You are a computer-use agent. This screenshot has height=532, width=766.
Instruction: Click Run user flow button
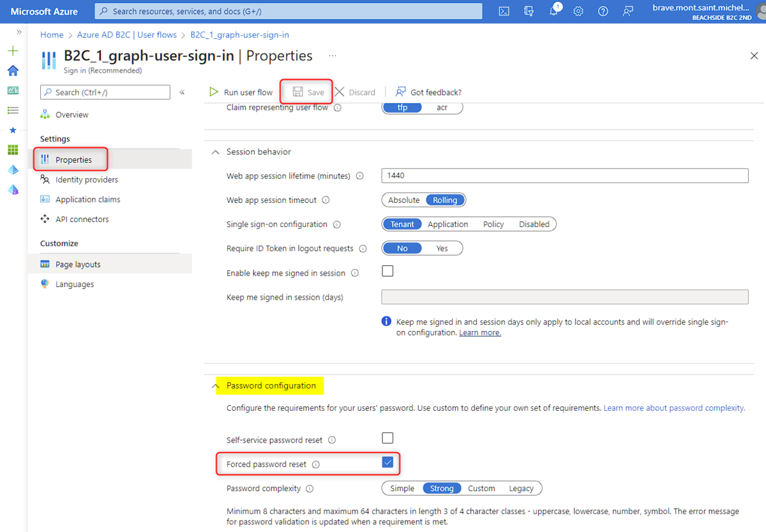[241, 92]
